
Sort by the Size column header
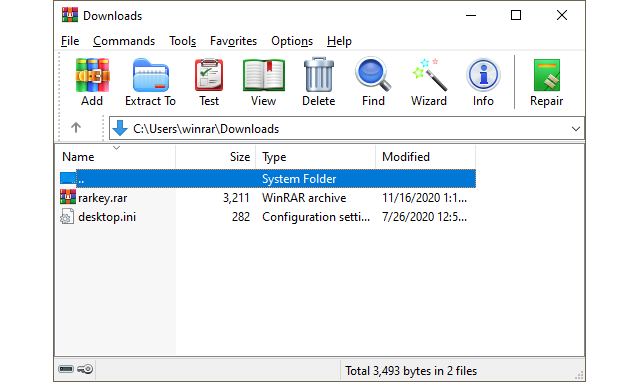216,157
